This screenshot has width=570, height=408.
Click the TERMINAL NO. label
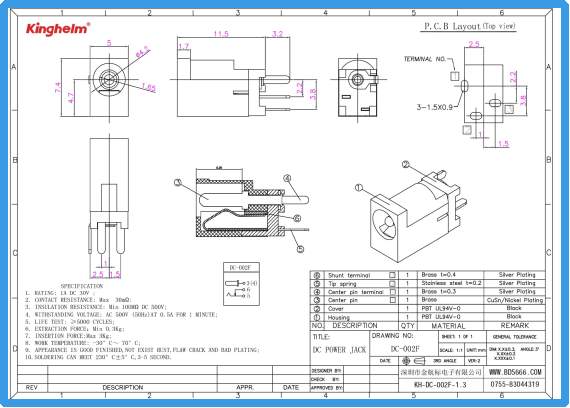(425, 59)
